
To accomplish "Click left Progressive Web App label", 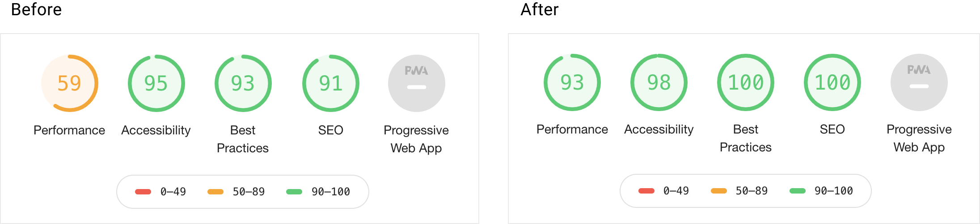I will pos(416,139).
